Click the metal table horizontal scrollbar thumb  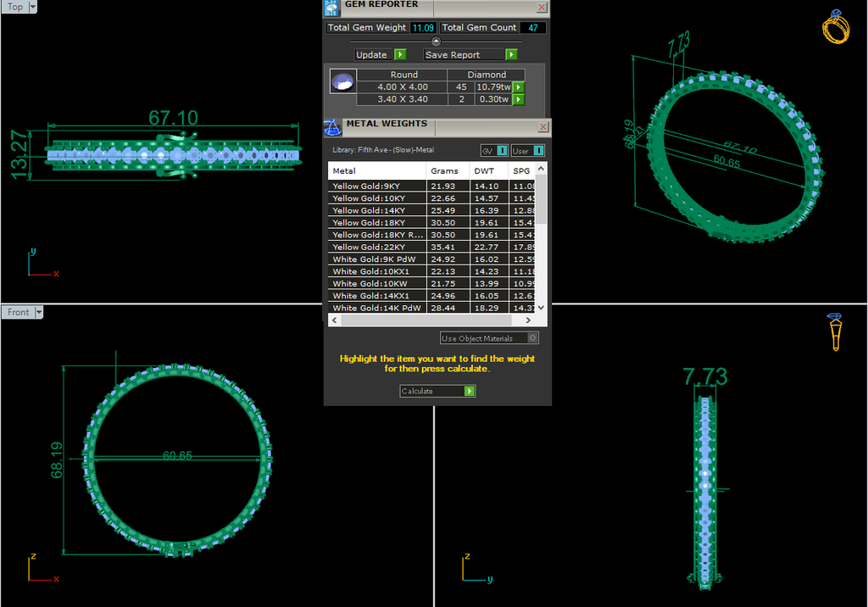coord(426,320)
